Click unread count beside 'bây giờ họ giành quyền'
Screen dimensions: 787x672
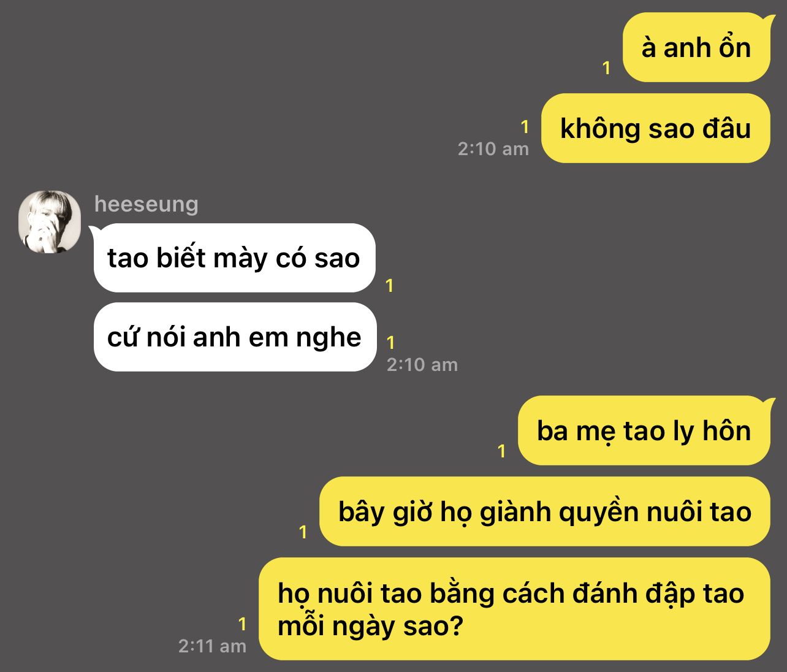[x=303, y=532]
